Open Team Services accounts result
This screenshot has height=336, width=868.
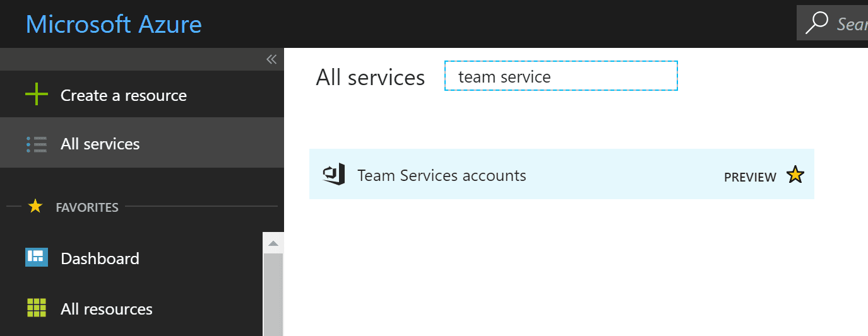(x=562, y=174)
